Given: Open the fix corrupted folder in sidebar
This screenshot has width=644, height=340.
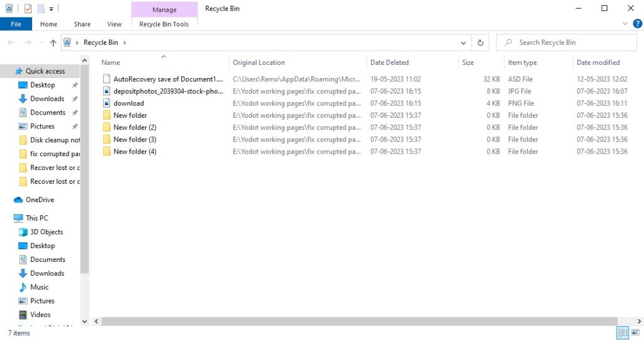Looking at the screenshot, I should (55, 154).
